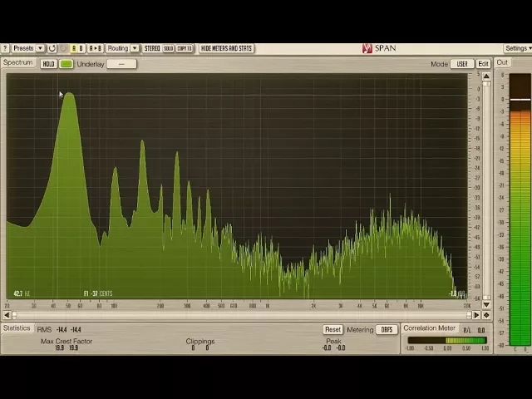This screenshot has height=399, width=532.
Task: Switch to preset slot B
Action: click(81, 48)
